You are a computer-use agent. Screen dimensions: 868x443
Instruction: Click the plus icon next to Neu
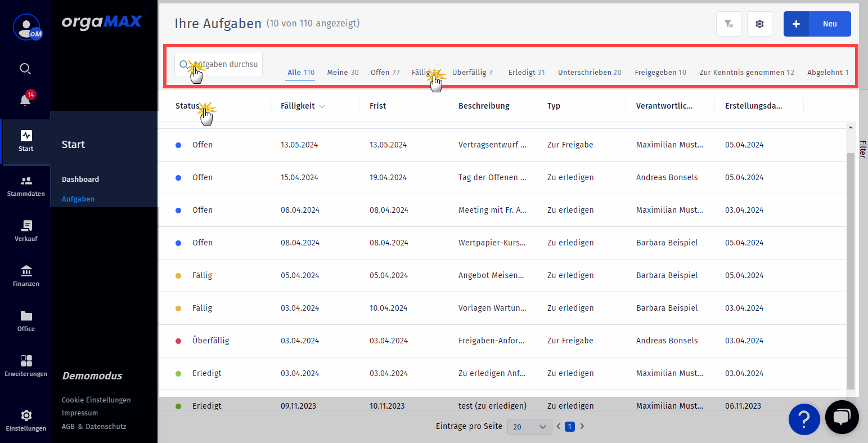tap(796, 24)
